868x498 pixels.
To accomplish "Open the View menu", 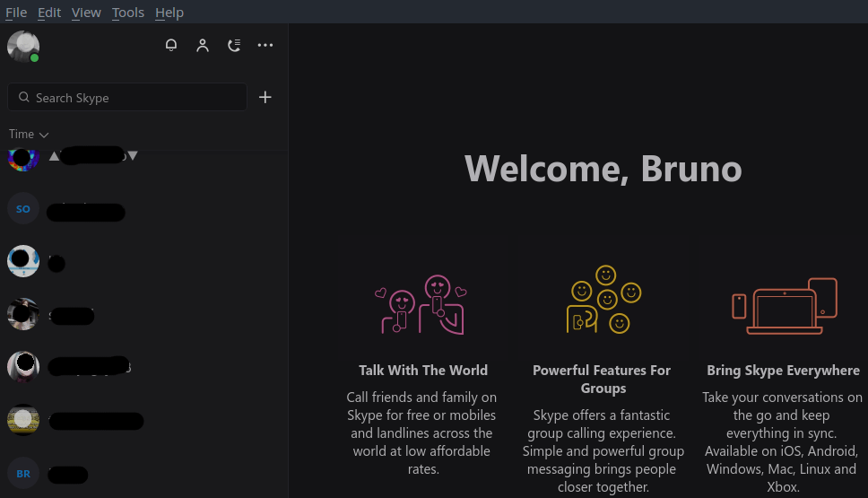I will 86,13.
